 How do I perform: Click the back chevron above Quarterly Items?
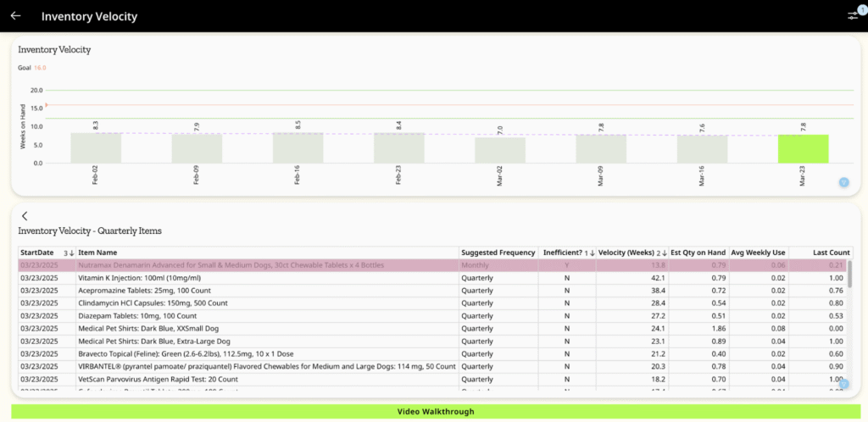[25, 216]
